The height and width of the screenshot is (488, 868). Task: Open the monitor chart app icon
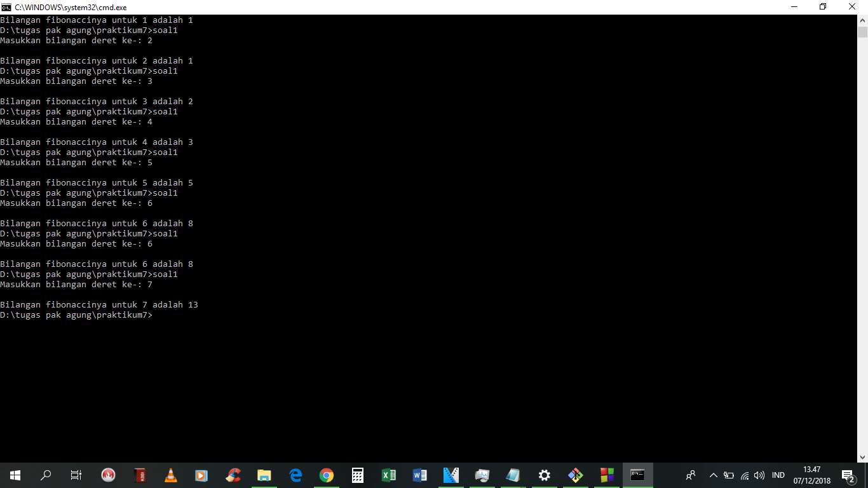[482, 475]
